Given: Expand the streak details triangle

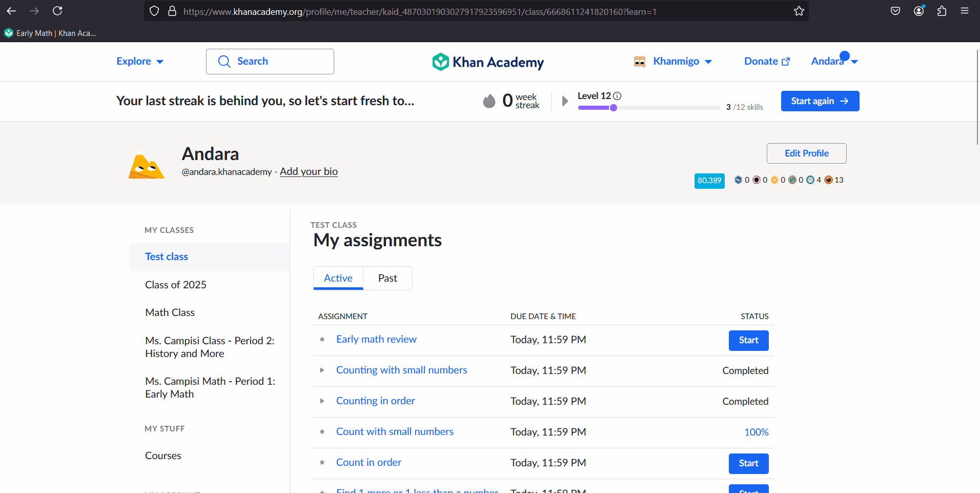Looking at the screenshot, I should point(565,101).
